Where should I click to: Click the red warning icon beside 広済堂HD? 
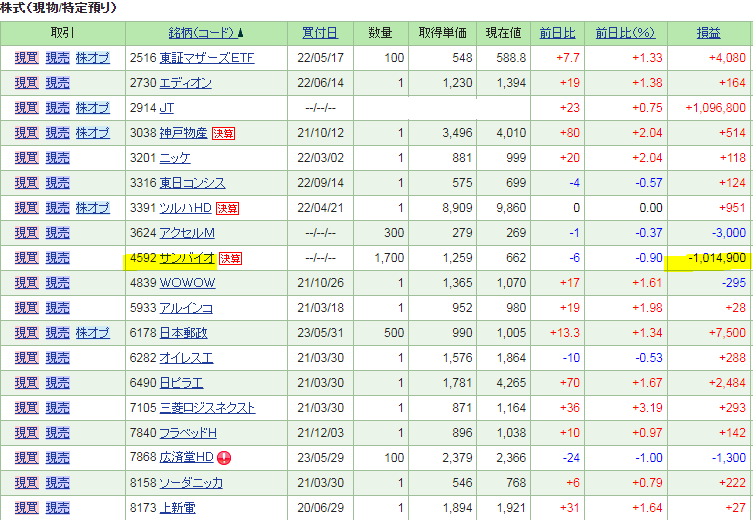(224, 458)
